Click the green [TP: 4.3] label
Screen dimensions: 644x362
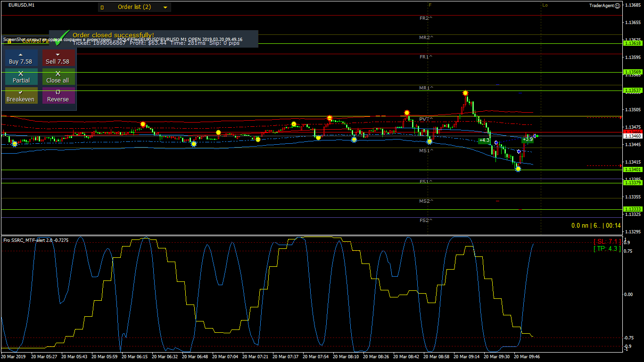pos(607,249)
